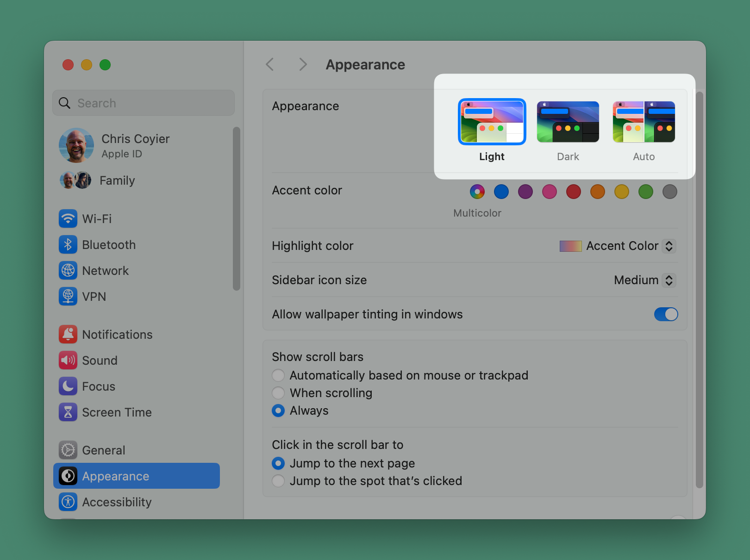Pick the red accent color swatch
Viewport: 750px width, 560px height.
click(573, 192)
